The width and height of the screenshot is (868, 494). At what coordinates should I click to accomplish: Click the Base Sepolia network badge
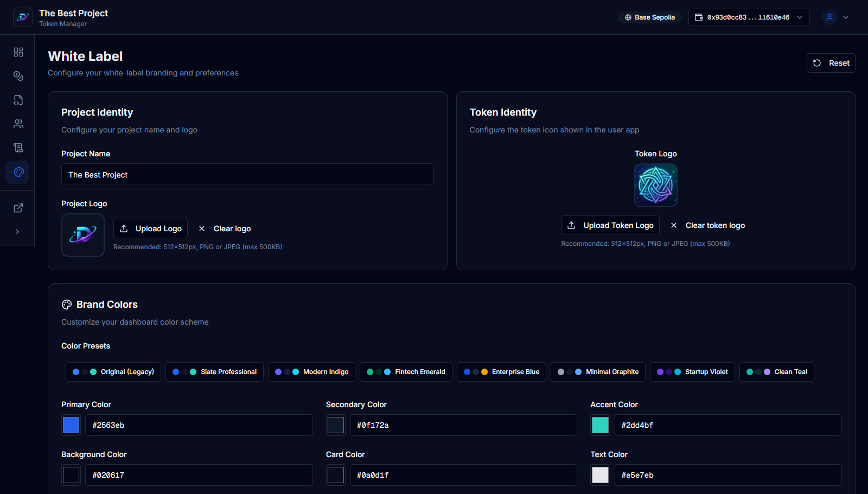point(649,17)
